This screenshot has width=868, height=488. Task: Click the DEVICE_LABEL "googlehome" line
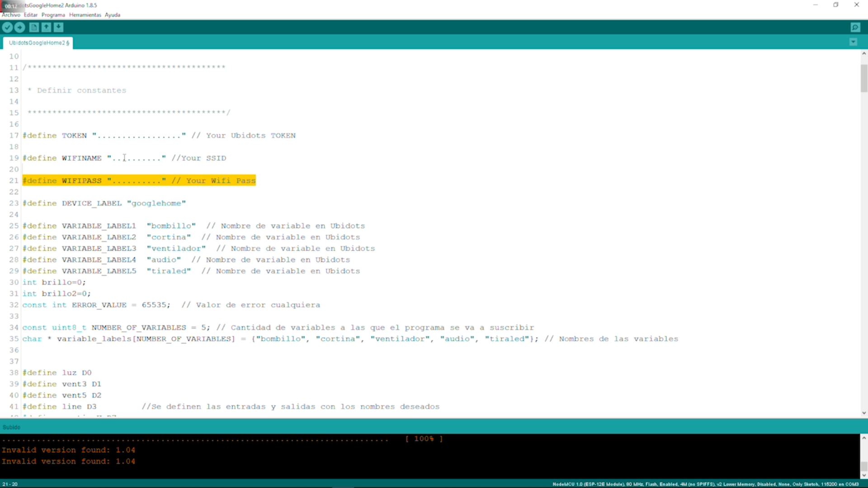(104, 203)
